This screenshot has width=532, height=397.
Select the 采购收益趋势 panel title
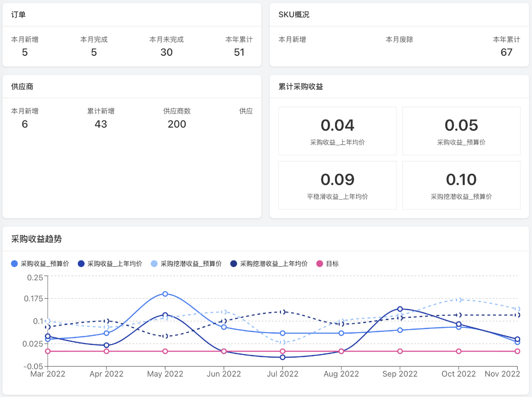coord(36,239)
